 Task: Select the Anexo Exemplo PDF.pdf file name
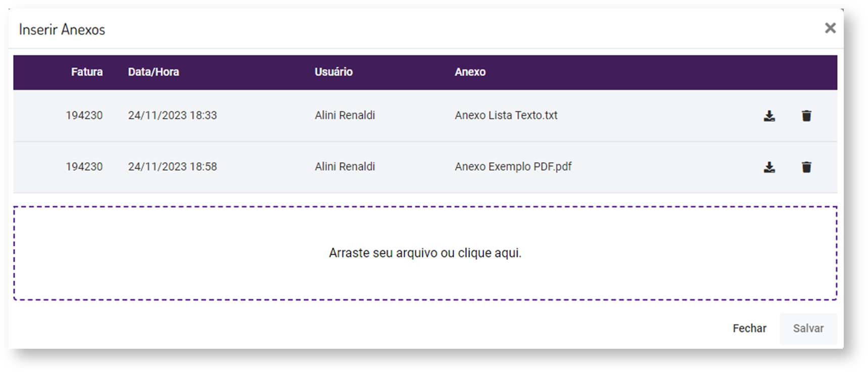[513, 167]
